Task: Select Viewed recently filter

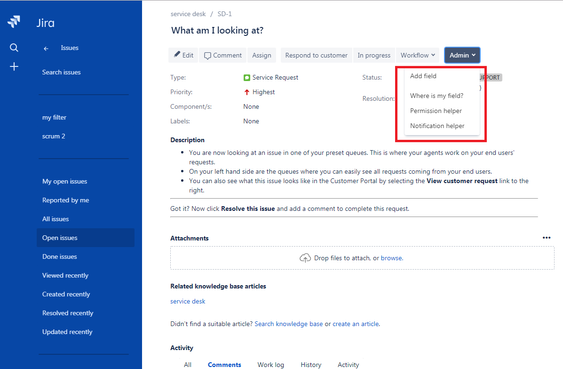Action: [x=65, y=275]
